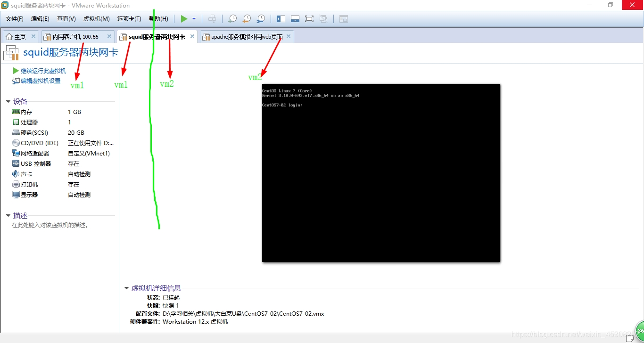
Task: Click 继续运行此虚拟机 link
Action: (43, 71)
